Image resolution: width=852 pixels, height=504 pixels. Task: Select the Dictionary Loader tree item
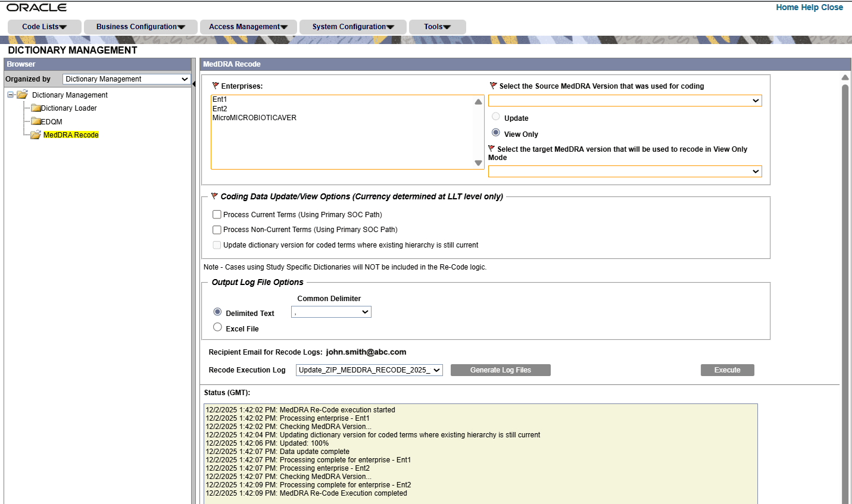69,108
